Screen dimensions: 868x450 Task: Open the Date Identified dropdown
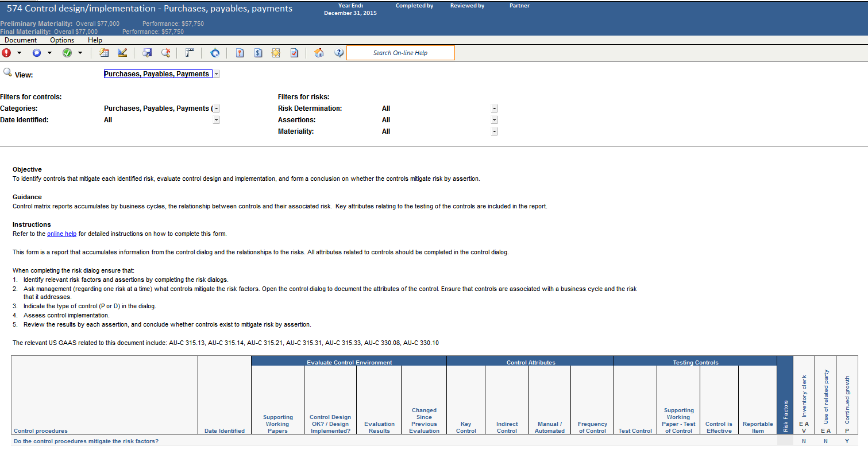[216, 119]
